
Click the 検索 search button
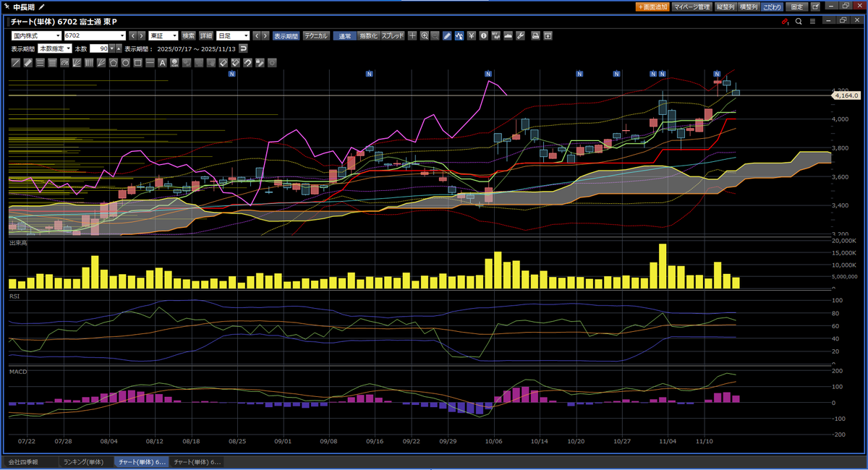point(188,35)
